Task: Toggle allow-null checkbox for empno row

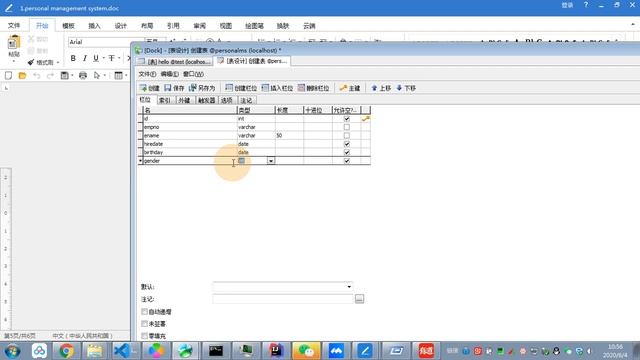Action: (347, 127)
